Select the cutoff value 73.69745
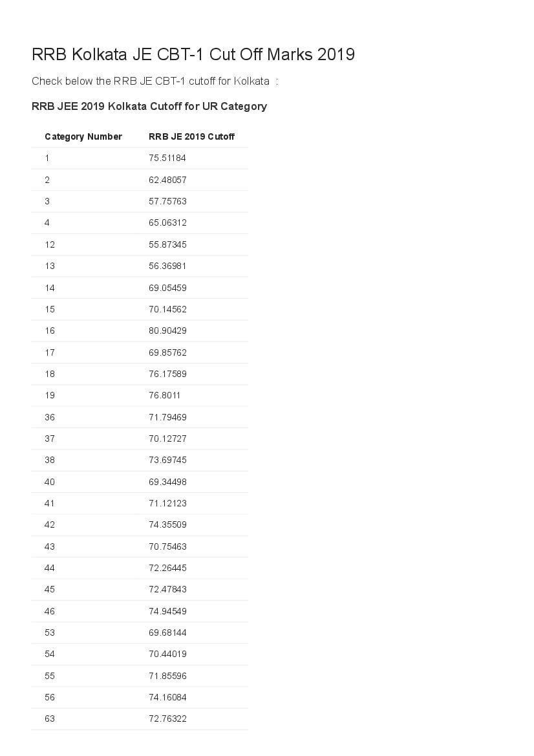Viewport: 534px width, 756px height. pyautogui.click(x=167, y=460)
